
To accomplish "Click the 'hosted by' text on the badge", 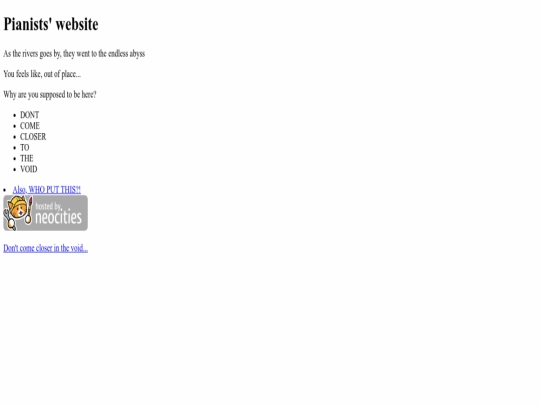I will coord(49,206).
